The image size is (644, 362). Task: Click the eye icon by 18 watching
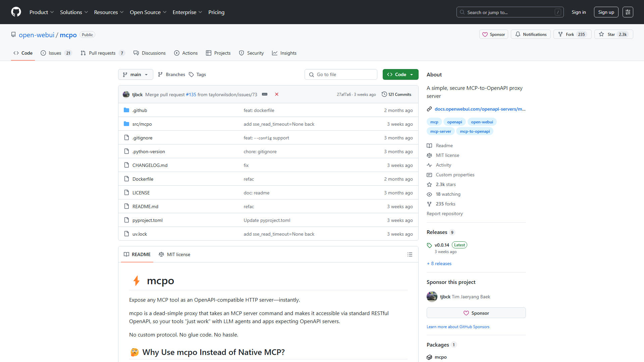tap(429, 194)
